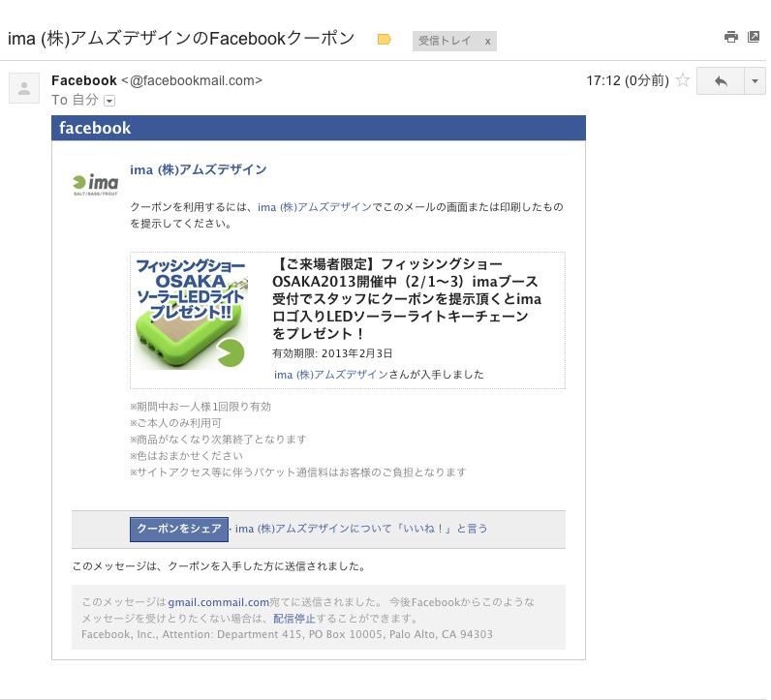
Task: Click the sender's avatar icon
Action: [x=23, y=88]
